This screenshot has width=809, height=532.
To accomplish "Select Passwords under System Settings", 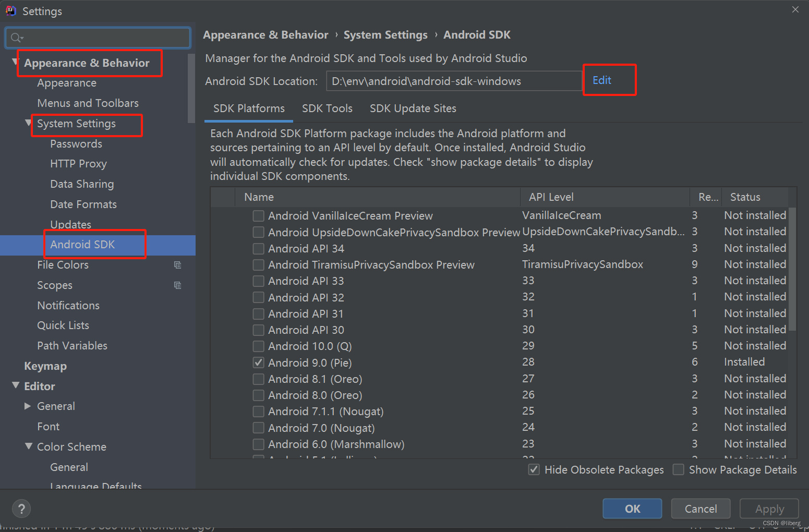I will pyautogui.click(x=76, y=144).
